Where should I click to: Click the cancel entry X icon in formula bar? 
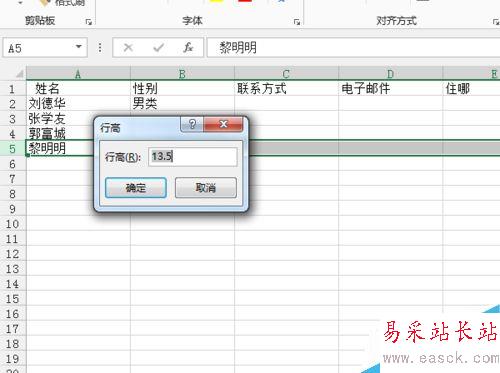128,48
